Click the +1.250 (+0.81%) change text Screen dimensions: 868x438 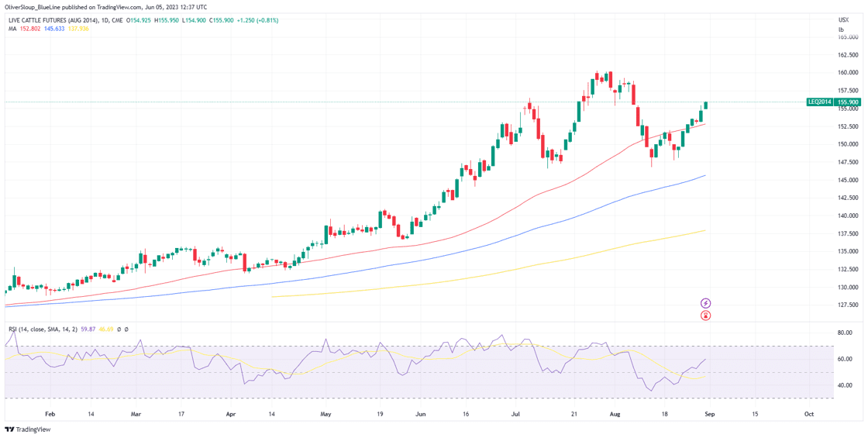pos(258,20)
